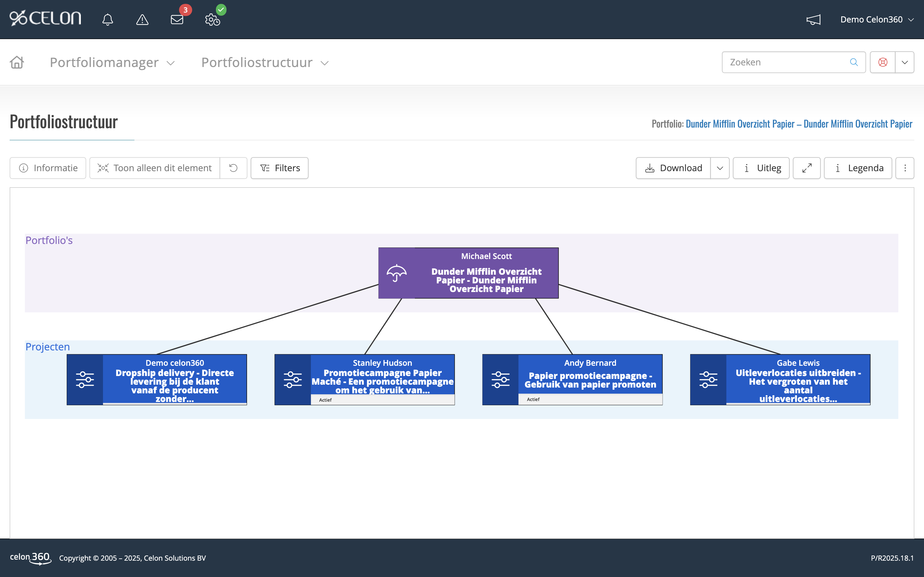924x577 pixels.
Task: Expand the Download options dropdown arrow
Action: [720, 168]
